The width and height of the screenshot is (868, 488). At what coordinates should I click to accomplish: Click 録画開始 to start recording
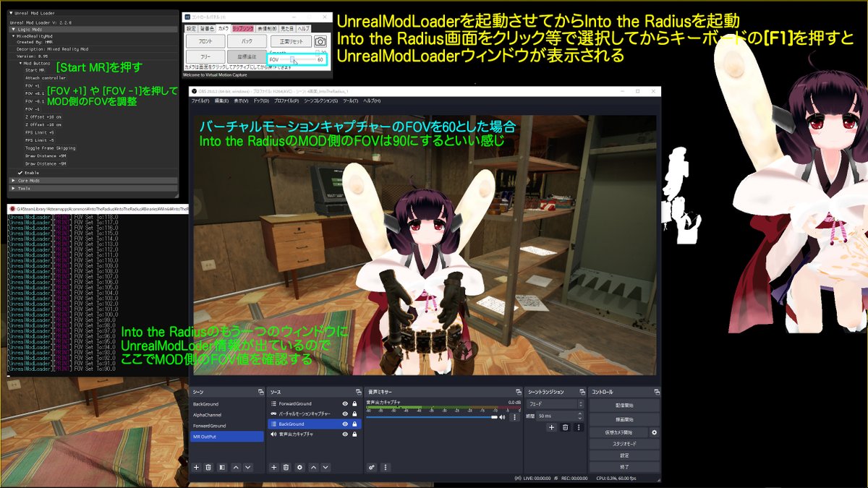(624, 419)
